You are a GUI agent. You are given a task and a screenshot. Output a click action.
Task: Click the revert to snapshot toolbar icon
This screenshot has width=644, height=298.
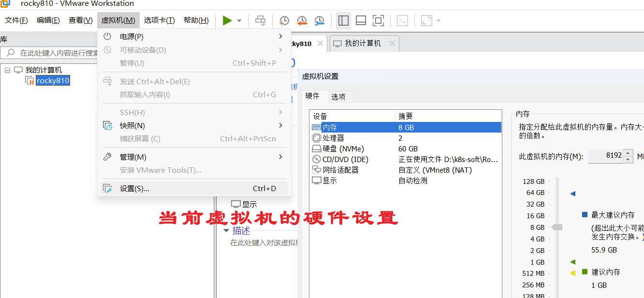click(x=302, y=20)
